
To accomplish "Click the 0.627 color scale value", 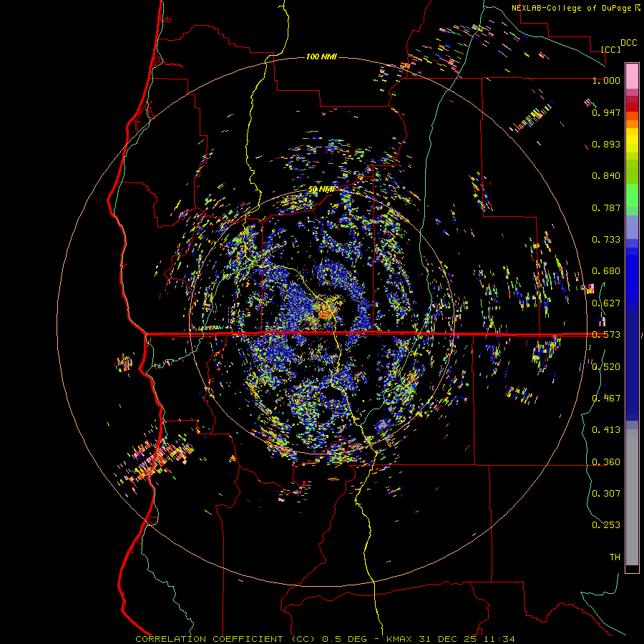I will [x=606, y=303].
